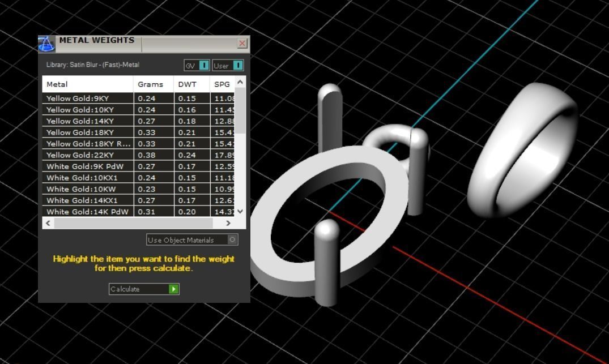The height and width of the screenshot is (364, 609).
Task: Select the Yellow Gold:22KY row
Action: (138, 155)
